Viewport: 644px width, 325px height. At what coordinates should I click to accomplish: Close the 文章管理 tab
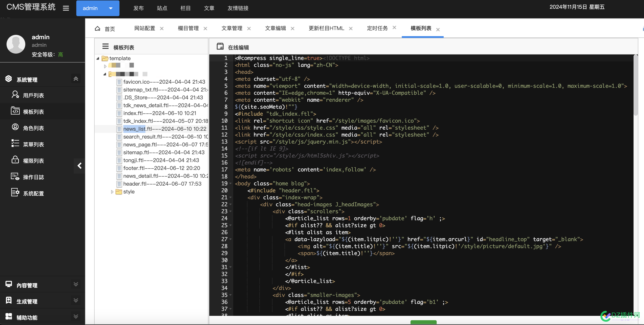click(249, 29)
